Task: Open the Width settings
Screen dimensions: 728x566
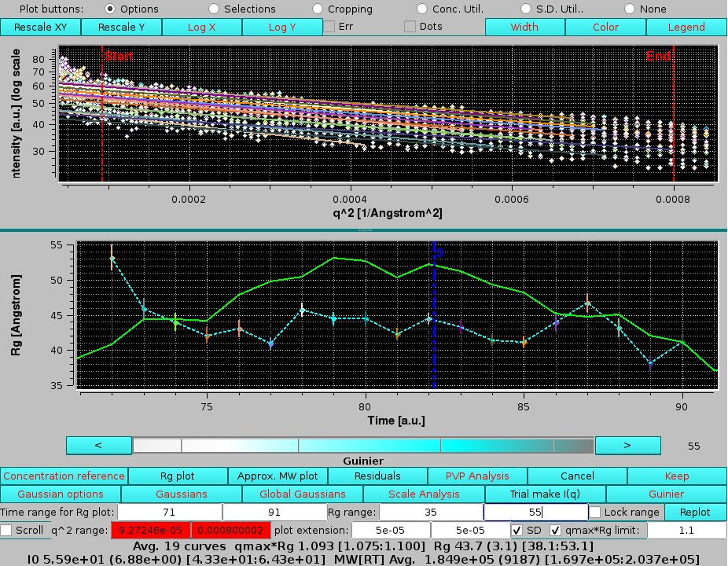Action: click(524, 26)
